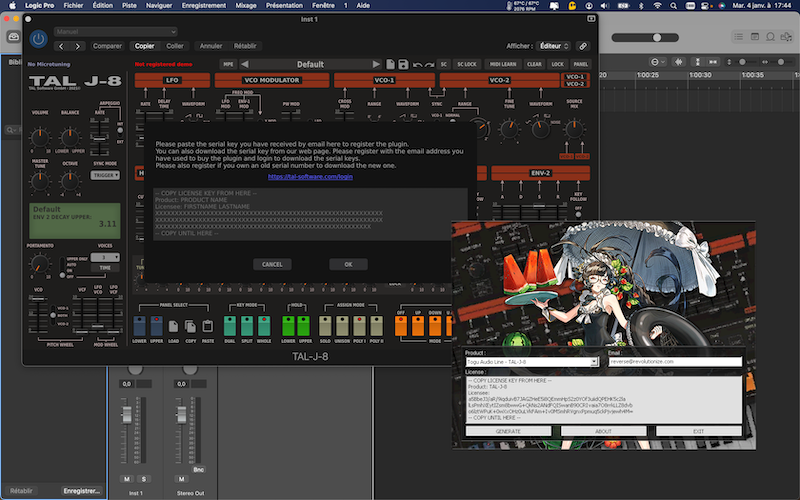Viewport: 800px width, 500px height.
Task: Open the tal-software.com login link
Action: (x=310, y=177)
